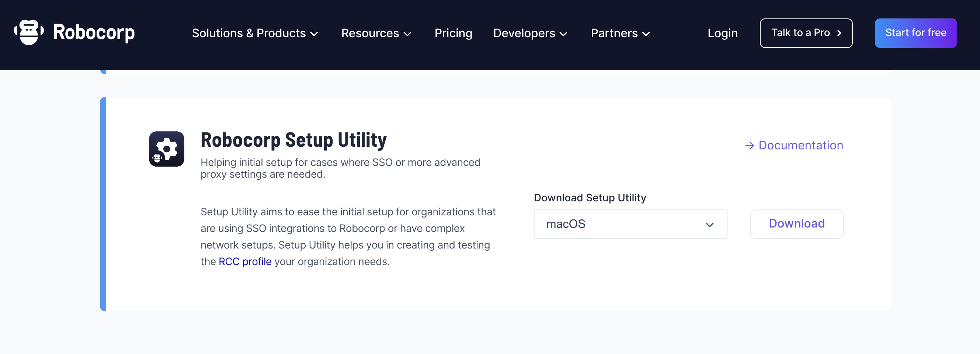Open the Documentation link
Viewport: 980px width, 354px height.
(794, 145)
